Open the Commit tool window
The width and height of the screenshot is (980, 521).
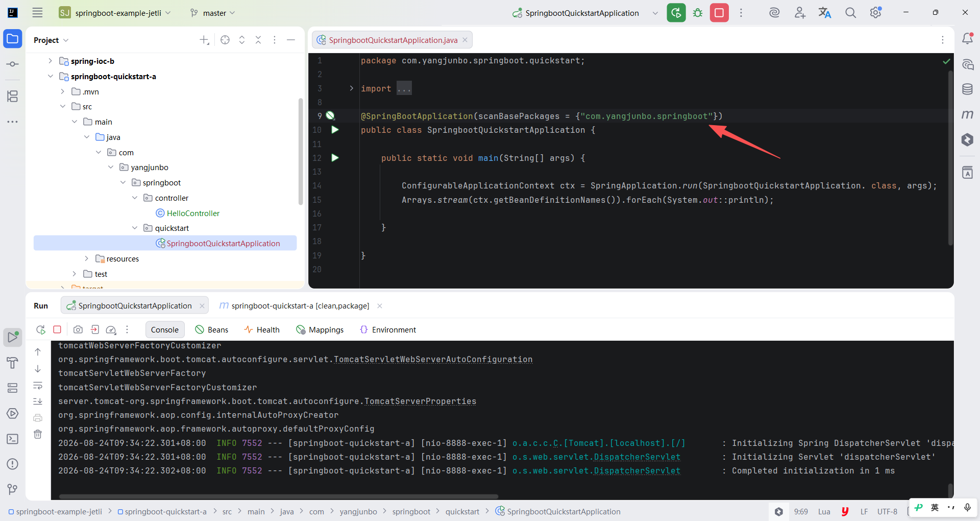[x=13, y=64]
